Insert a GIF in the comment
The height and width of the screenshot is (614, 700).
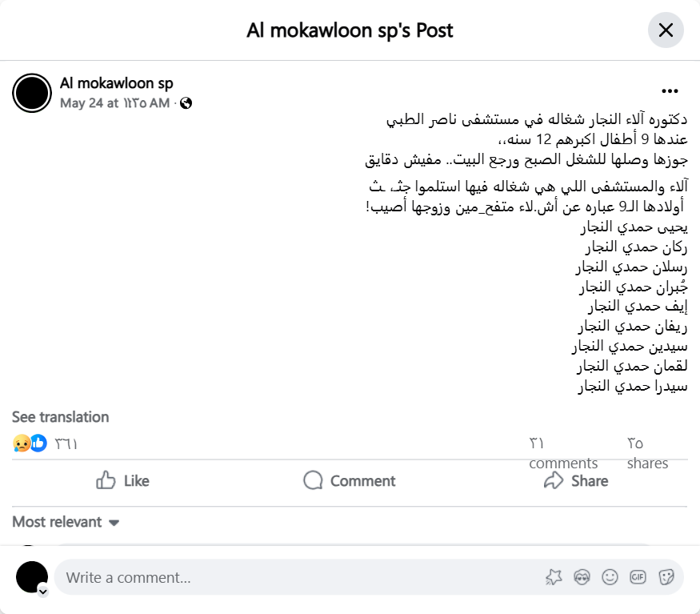point(638,577)
